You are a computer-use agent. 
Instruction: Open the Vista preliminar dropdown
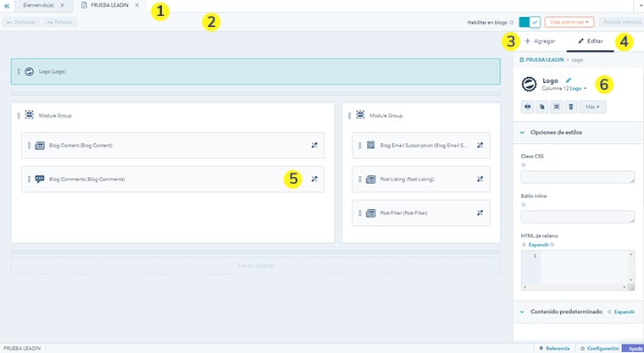click(568, 21)
